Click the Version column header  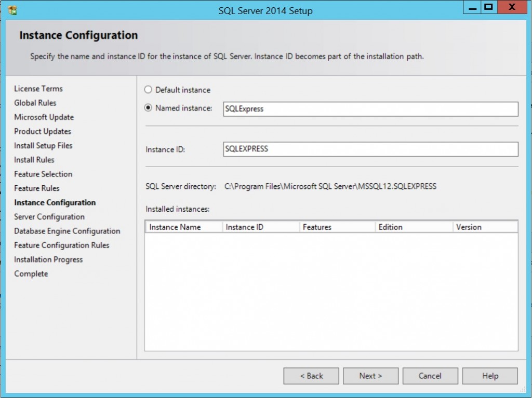[x=485, y=227]
